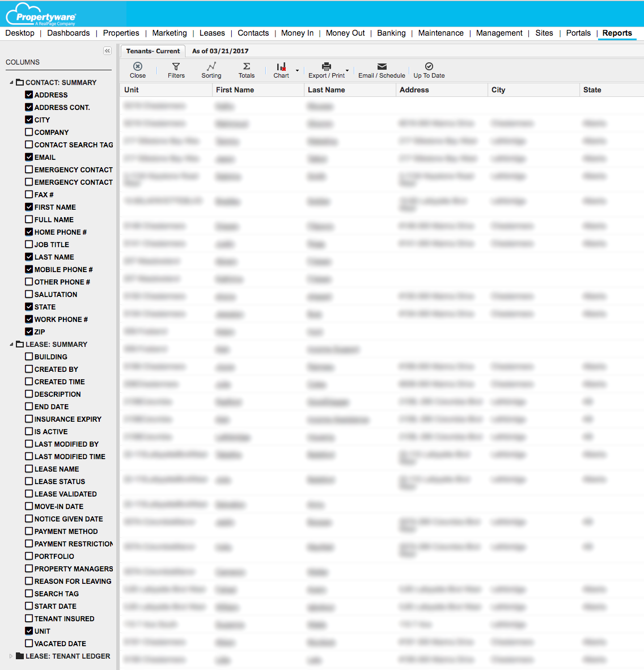Viewport: 644px width, 670px height.
Task: Open the Maintenance menu
Action: 440,33
